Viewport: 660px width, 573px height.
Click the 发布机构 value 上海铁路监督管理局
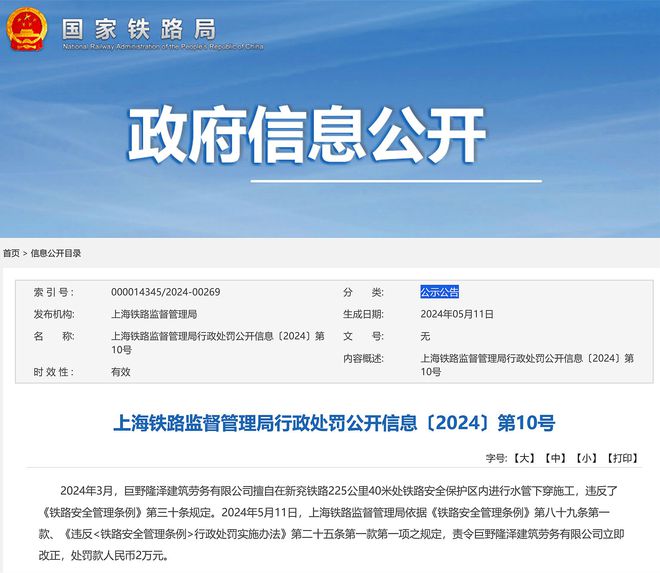(x=154, y=314)
